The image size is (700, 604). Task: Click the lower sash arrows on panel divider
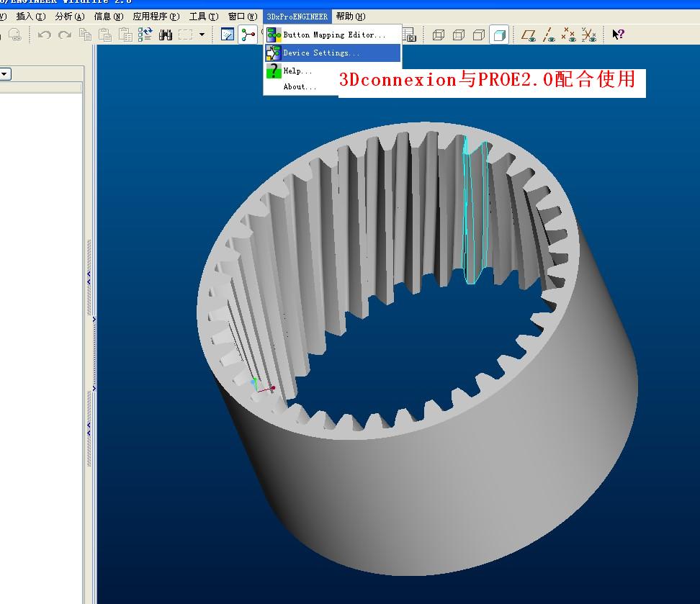pos(89,428)
